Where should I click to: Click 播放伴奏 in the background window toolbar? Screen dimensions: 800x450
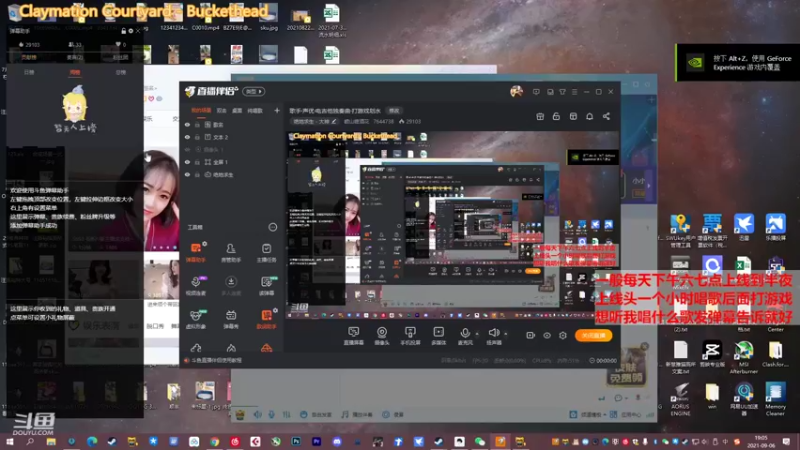pos(357,415)
